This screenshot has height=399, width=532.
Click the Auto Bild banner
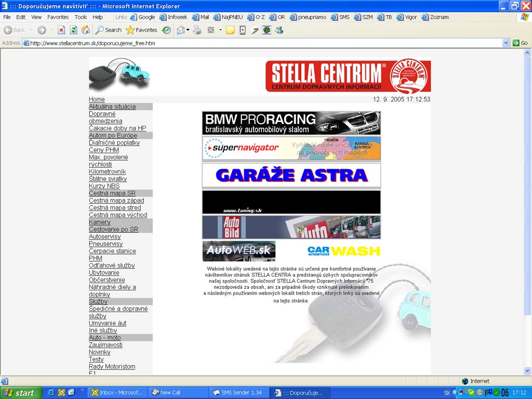click(x=291, y=228)
